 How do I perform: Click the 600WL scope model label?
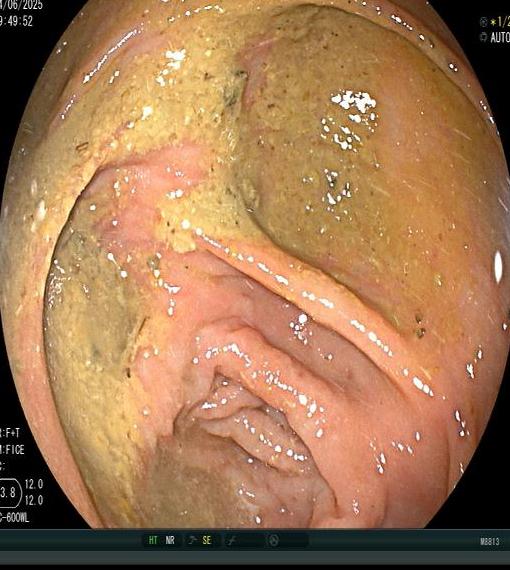[14, 518]
